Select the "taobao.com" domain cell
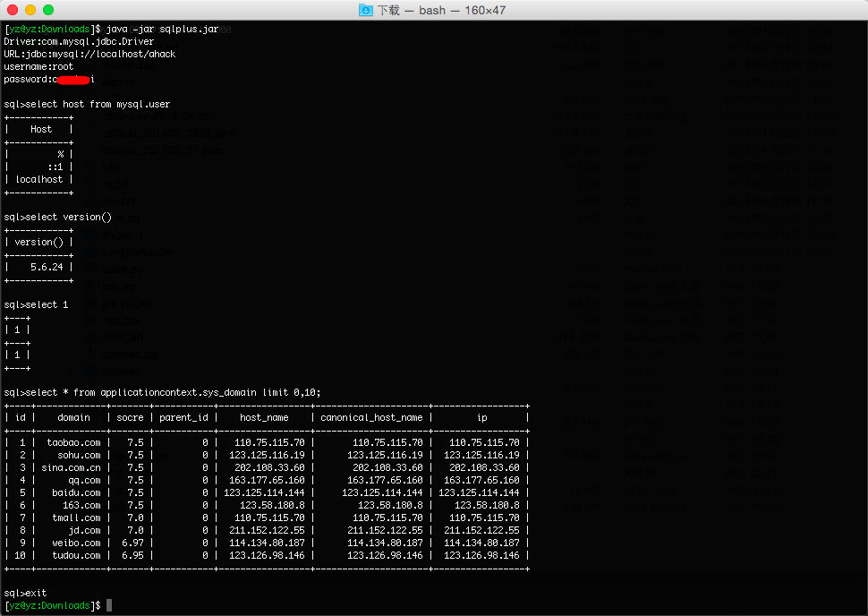This screenshot has height=616, width=868. pos(73,442)
